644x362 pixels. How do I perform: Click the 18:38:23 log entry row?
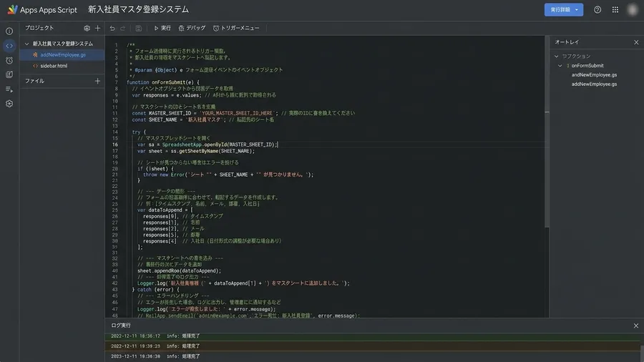coord(373,346)
